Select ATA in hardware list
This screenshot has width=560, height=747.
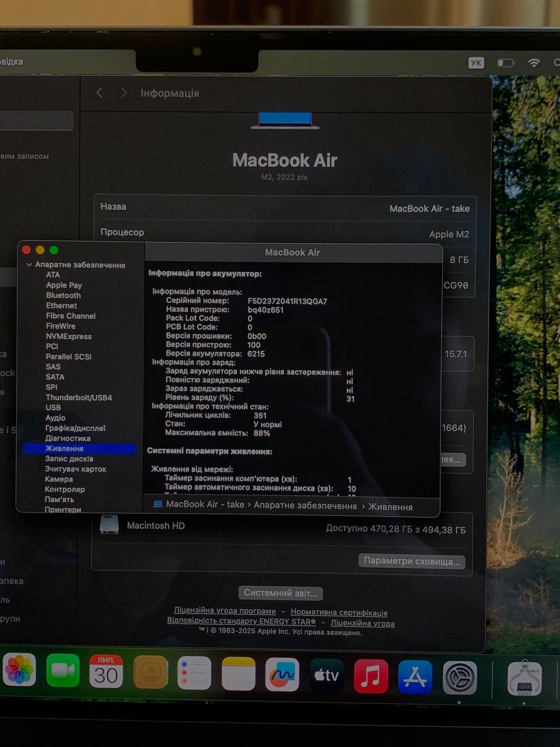click(53, 275)
